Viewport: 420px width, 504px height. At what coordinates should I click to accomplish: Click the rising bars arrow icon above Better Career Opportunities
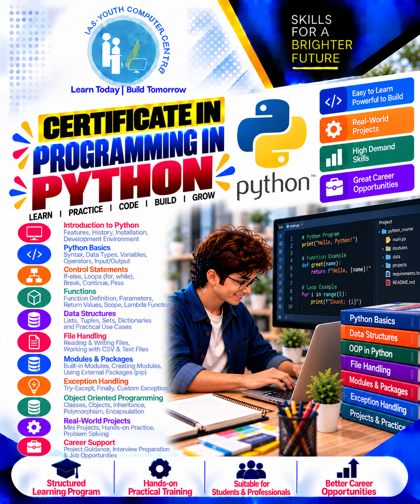click(348, 468)
